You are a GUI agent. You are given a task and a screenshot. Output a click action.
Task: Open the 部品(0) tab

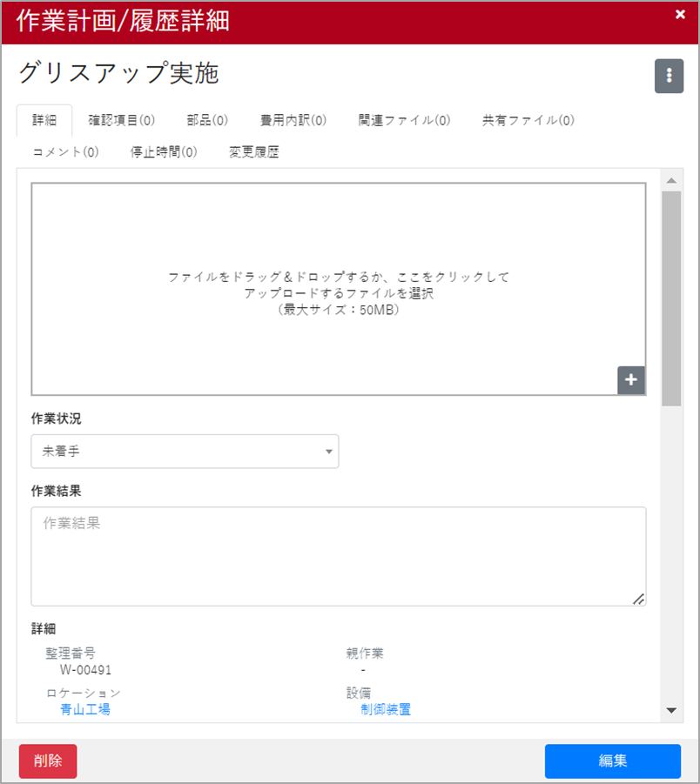click(207, 120)
